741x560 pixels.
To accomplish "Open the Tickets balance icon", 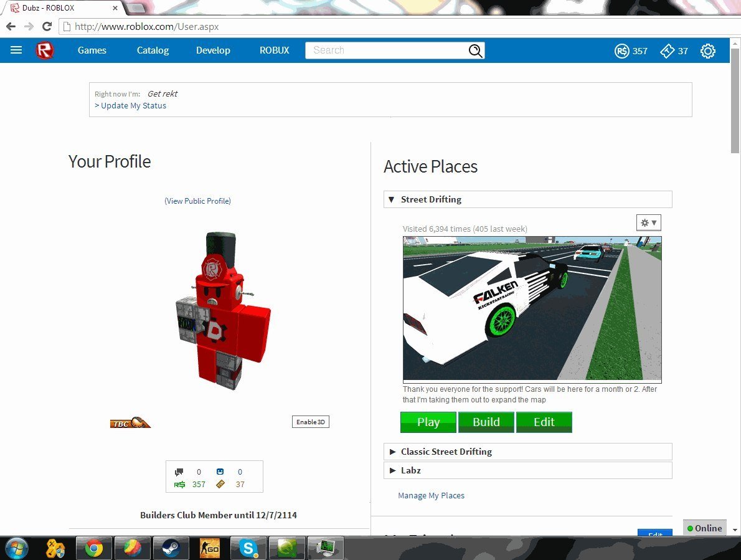I will click(667, 51).
